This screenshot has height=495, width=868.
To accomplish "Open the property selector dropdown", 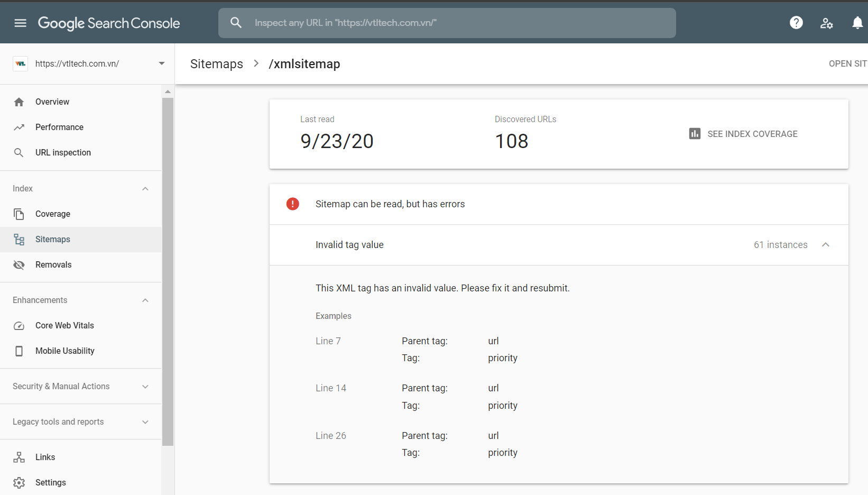I will (x=162, y=63).
